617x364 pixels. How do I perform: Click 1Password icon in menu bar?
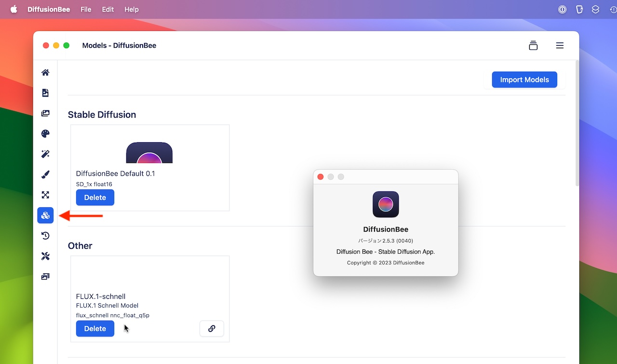click(562, 9)
